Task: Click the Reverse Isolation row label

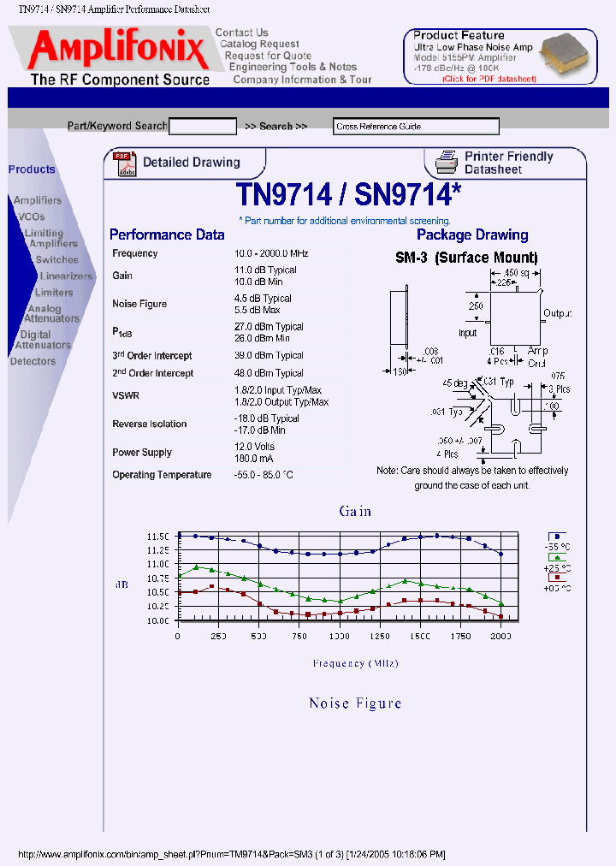Action: point(150,424)
